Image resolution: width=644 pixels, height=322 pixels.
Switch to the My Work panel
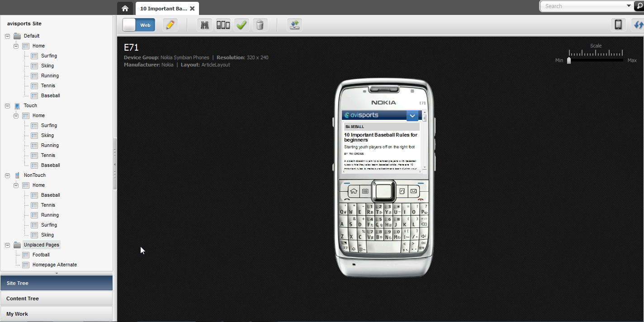pyautogui.click(x=57, y=314)
